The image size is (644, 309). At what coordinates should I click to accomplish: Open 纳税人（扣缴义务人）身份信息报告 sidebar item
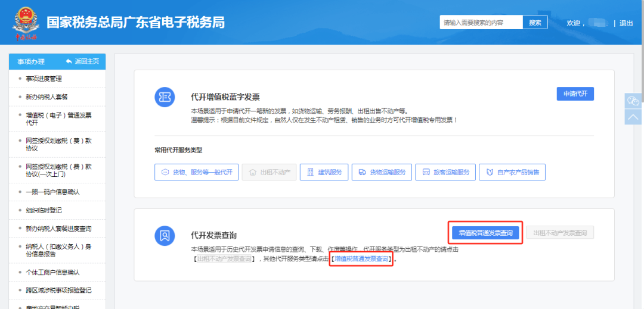tap(57, 250)
